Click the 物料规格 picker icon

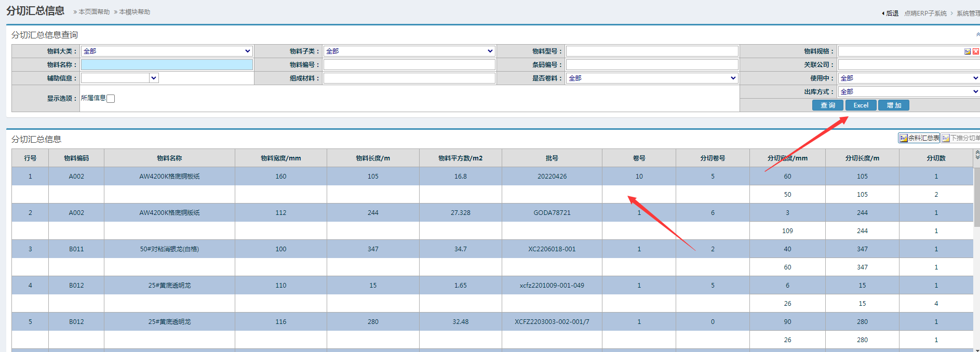968,51
